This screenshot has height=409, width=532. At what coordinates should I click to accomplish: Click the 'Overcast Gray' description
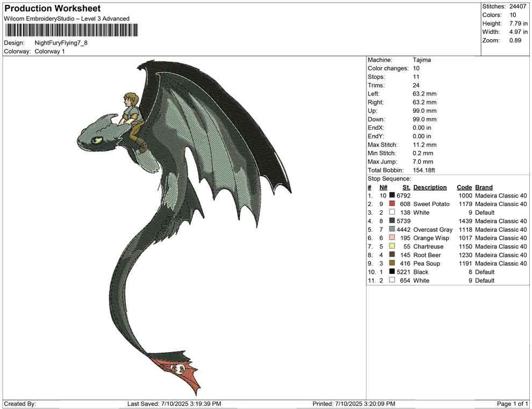coord(433,229)
